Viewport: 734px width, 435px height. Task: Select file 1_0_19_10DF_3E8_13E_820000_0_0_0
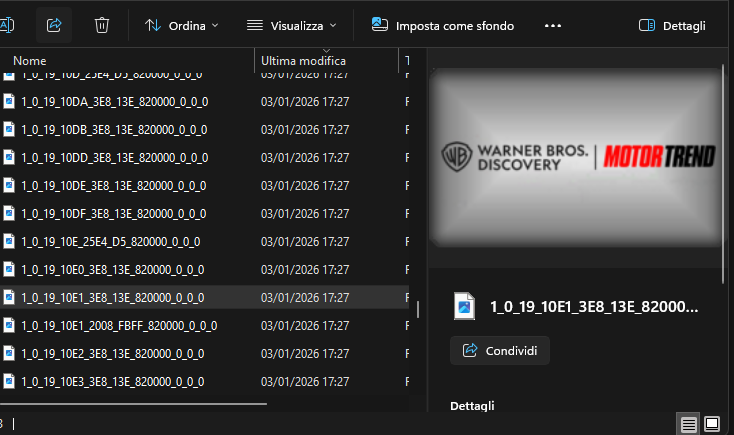114,214
